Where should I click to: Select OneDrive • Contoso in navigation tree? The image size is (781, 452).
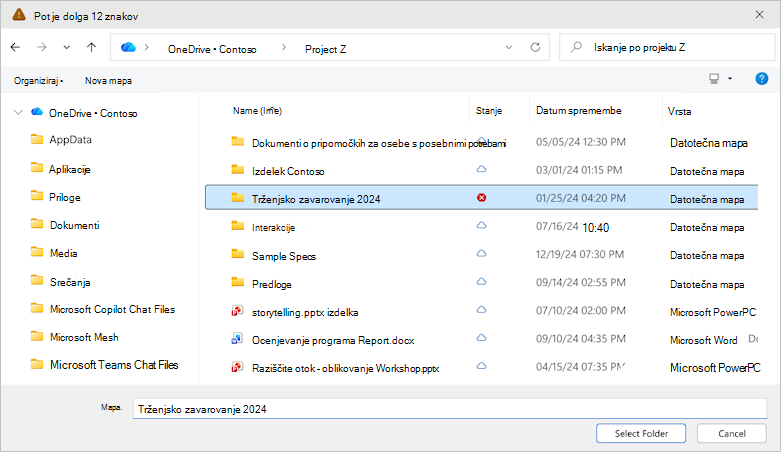point(93,113)
